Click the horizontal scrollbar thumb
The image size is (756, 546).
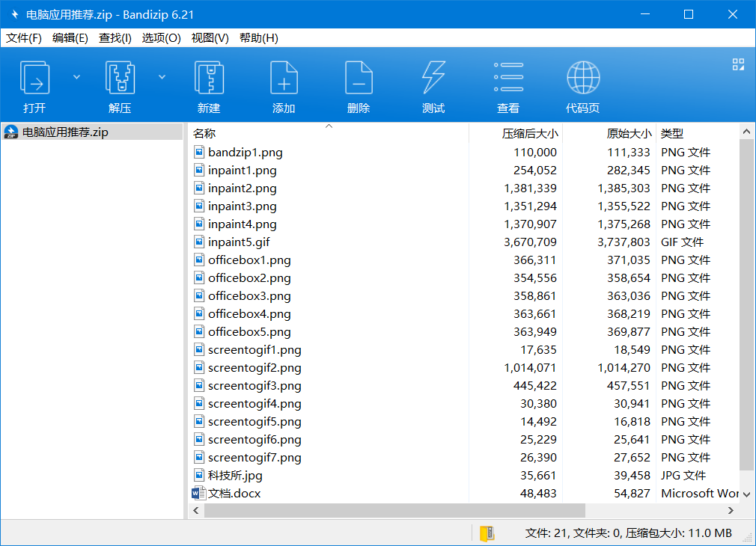(x=394, y=510)
